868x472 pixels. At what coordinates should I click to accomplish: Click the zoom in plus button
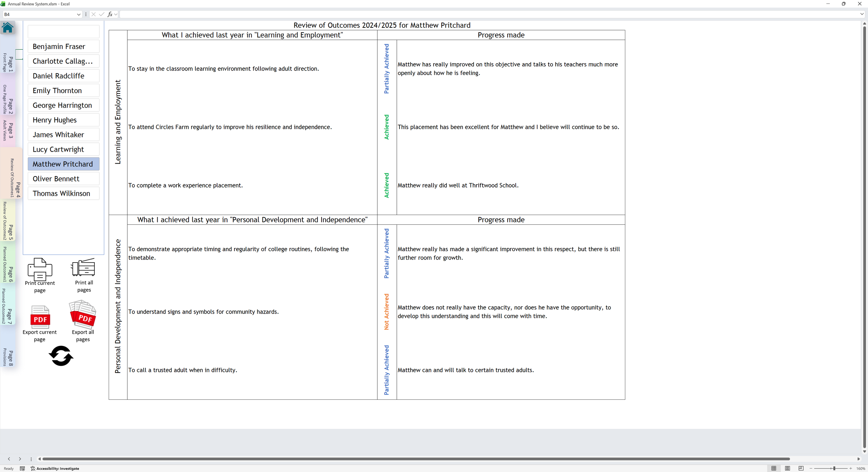point(851,469)
